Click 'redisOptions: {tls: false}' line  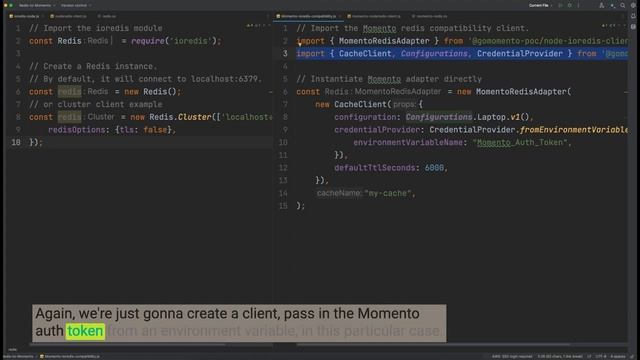tap(112, 130)
